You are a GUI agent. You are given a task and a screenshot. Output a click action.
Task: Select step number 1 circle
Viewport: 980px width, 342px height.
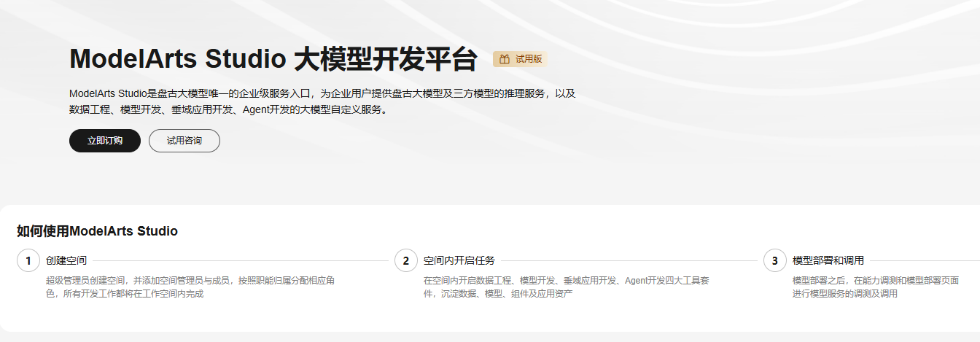click(x=28, y=260)
